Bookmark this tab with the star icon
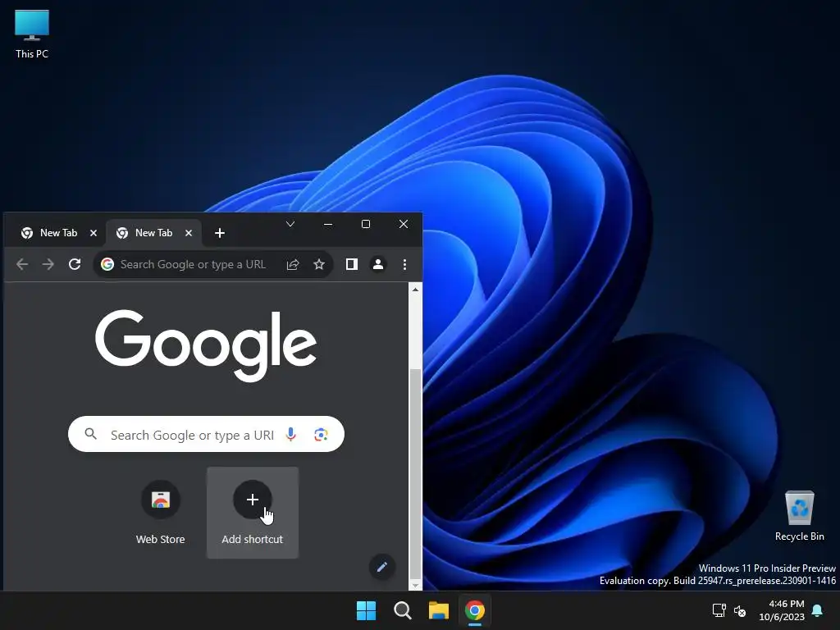 319,264
